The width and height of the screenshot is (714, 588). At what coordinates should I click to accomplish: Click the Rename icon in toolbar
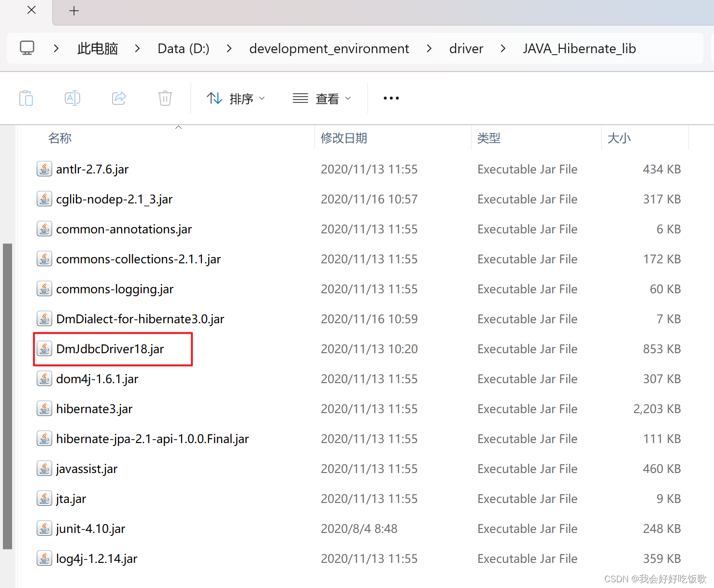72,98
